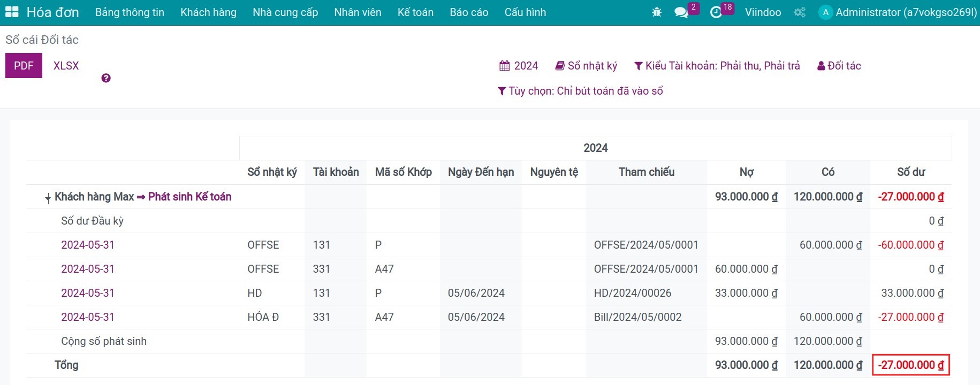This screenshot has width=980, height=385.
Task: Click the Tham chiếu column header
Action: [x=647, y=172]
